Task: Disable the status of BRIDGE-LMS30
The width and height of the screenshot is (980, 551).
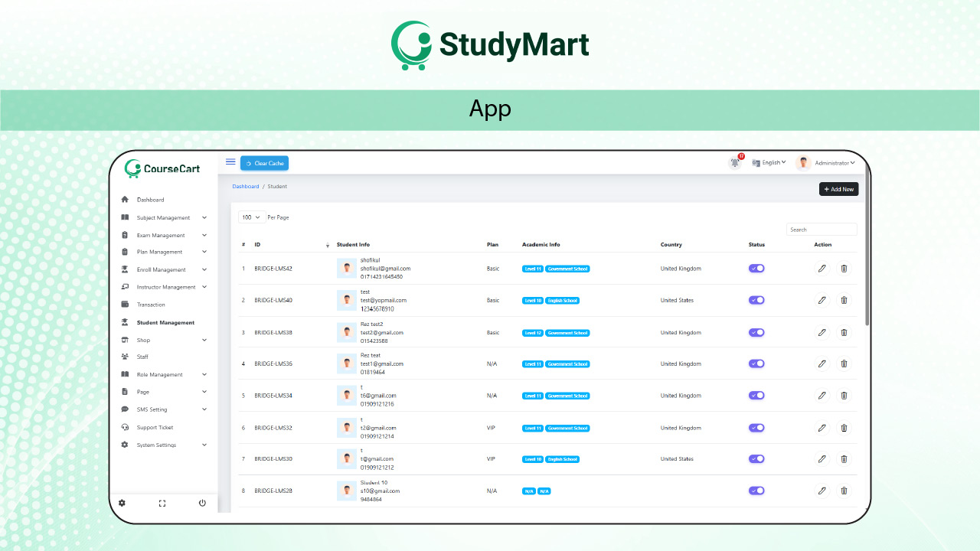Action: click(x=756, y=458)
